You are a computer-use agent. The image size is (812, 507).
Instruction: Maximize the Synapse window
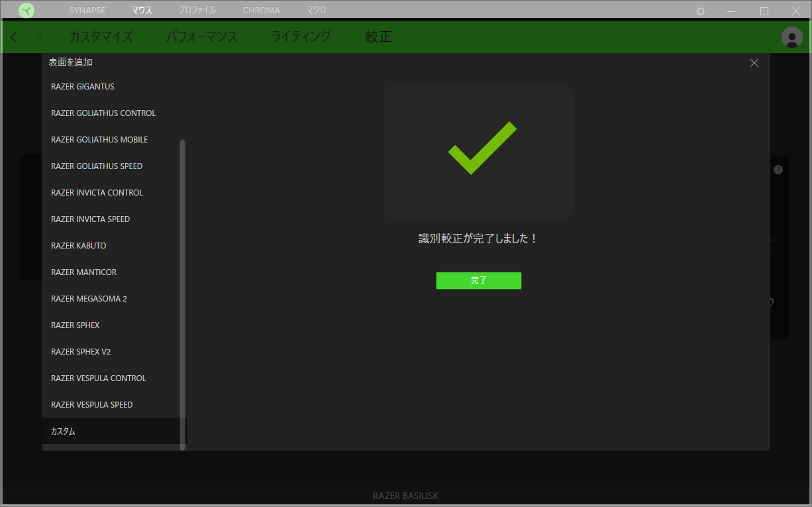pos(764,11)
